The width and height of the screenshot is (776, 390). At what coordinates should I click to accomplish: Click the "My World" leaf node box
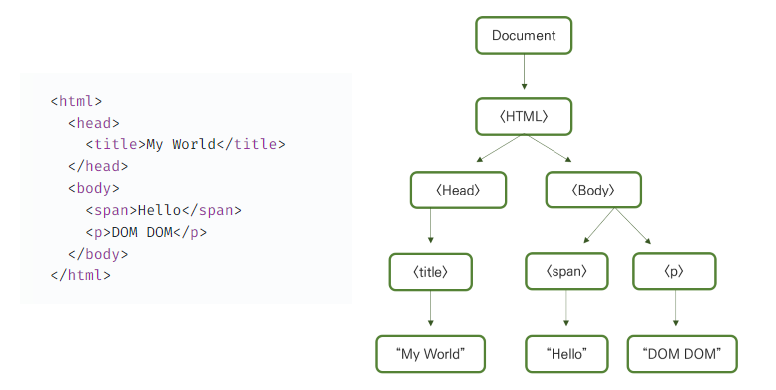click(x=431, y=354)
